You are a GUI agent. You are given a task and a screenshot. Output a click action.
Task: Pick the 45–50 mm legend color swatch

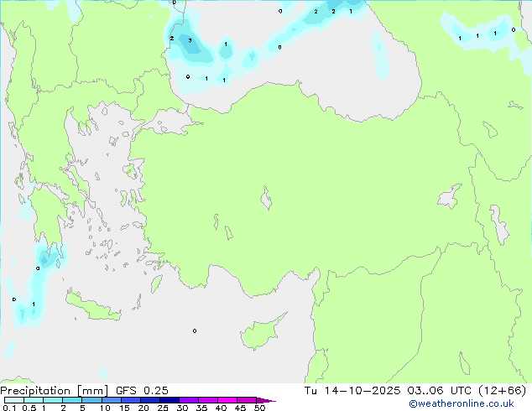click(247, 400)
